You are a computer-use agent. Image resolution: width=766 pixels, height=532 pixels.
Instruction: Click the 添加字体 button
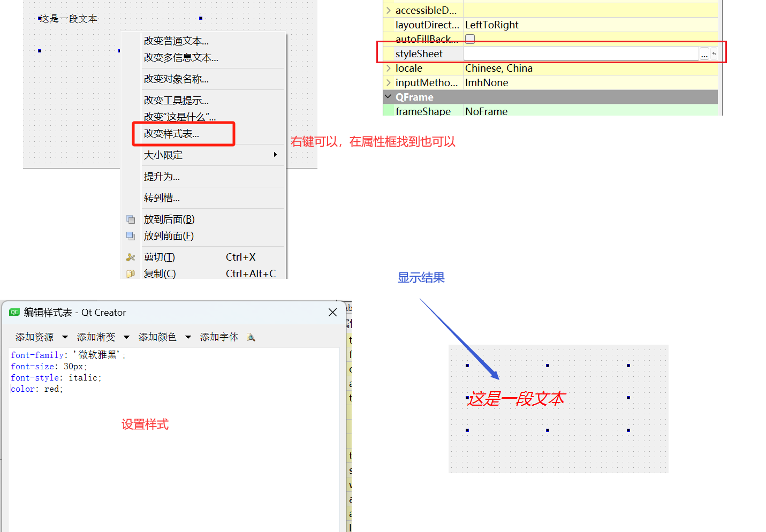pos(219,337)
